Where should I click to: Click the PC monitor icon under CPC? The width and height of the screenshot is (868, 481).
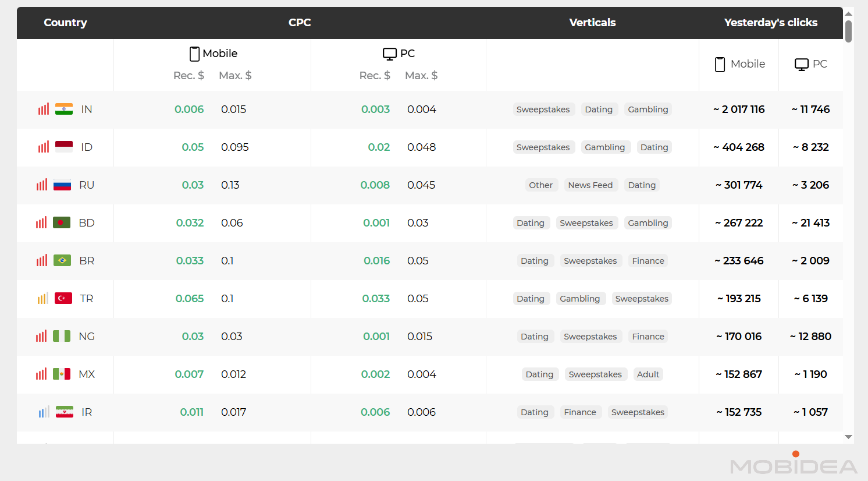click(389, 54)
